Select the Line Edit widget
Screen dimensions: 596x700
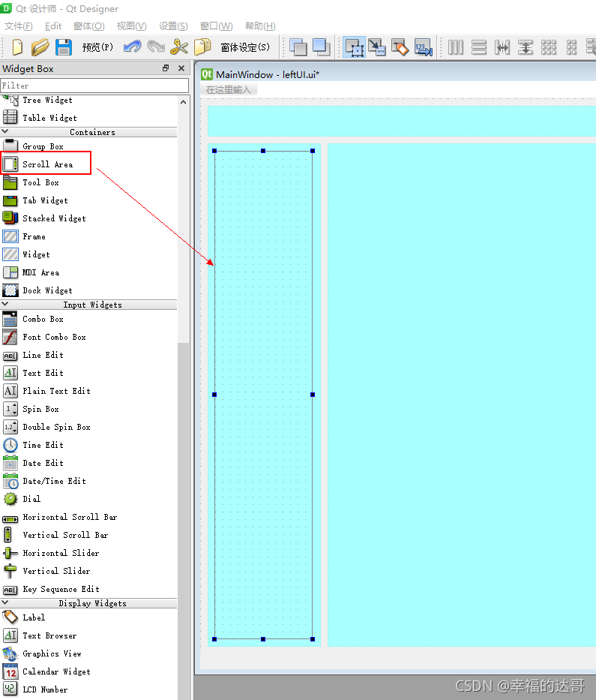coord(43,355)
